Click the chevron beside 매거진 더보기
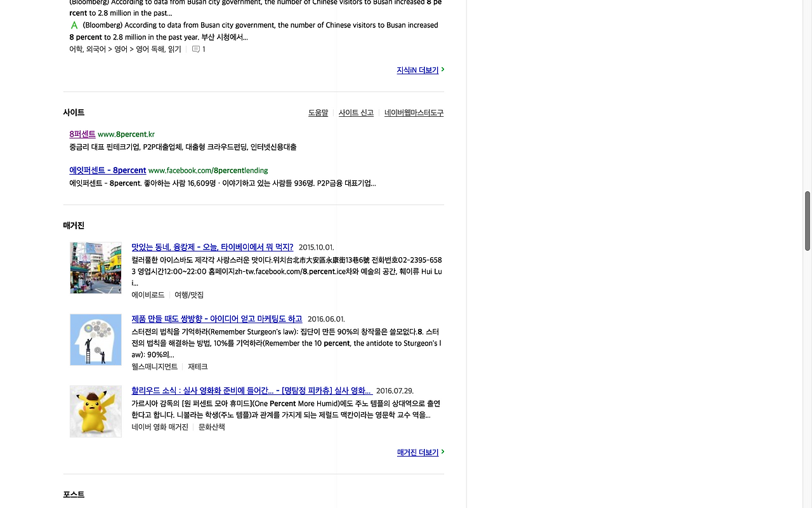The image size is (812, 508). (x=443, y=452)
